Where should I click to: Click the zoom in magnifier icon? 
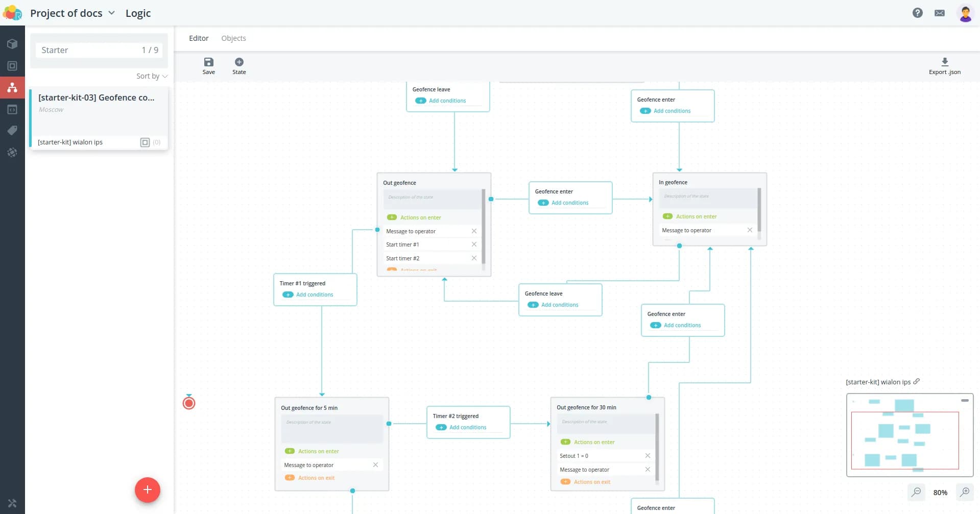pyautogui.click(x=964, y=492)
